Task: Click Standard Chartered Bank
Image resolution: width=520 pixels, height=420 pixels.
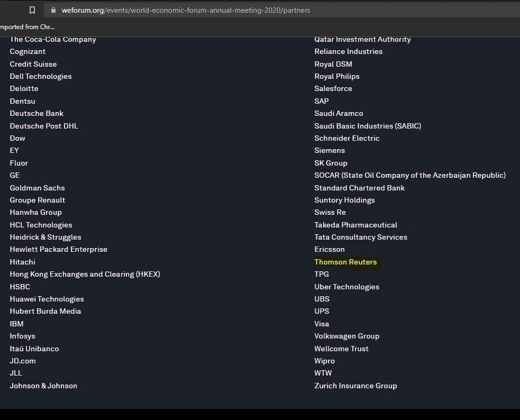Action: coord(360,188)
